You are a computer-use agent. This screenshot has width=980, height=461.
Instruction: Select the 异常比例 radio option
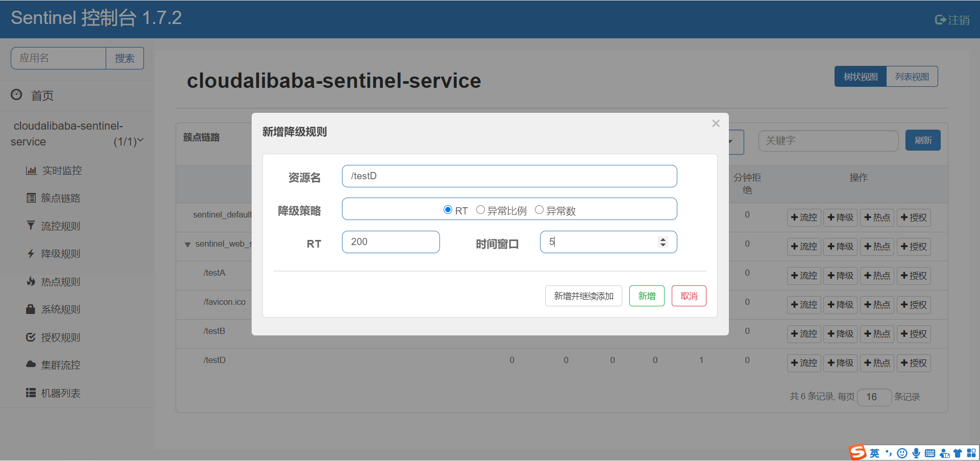[480, 210]
